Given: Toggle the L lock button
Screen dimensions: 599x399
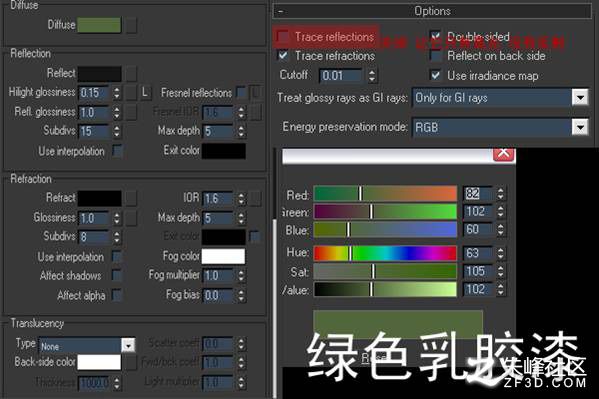Looking at the screenshot, I should click(145, 92).
